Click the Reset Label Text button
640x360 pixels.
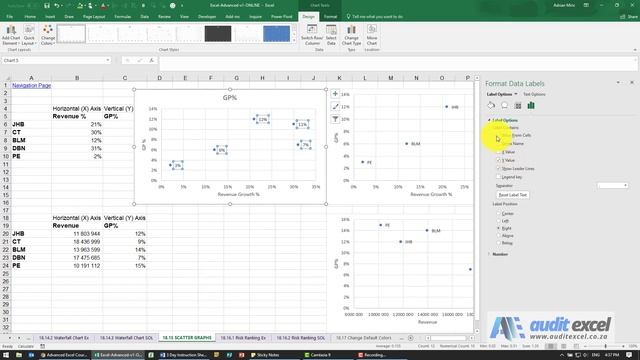[513, 195]
